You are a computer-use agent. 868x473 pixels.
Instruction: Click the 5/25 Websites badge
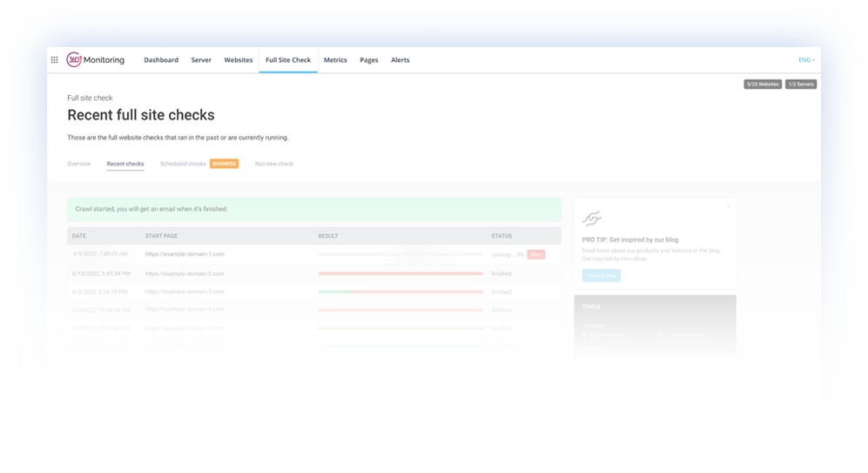tap(762, 84)
